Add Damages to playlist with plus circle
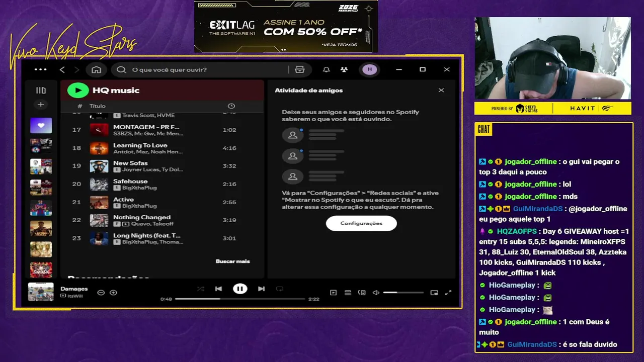The image size is (644, 362). pyautogui.click(x=113, y=293)
